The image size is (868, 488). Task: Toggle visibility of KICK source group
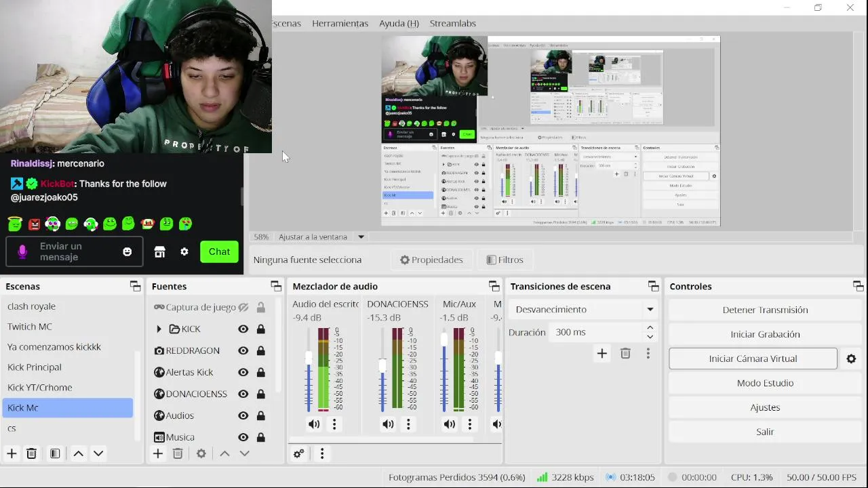point(243,329)
